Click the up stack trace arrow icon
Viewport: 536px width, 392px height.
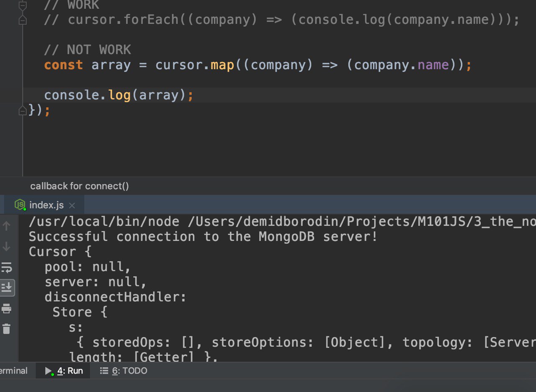coord(7,227)
